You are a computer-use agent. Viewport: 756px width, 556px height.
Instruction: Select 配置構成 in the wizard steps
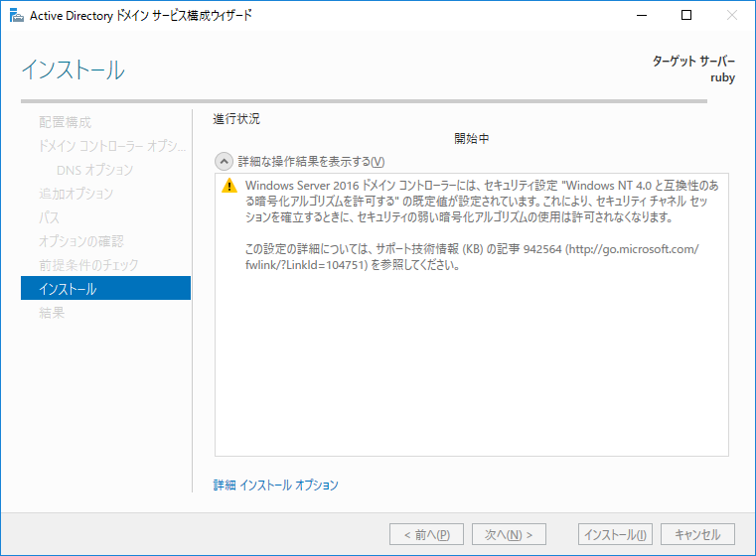[x=66, y=122]
